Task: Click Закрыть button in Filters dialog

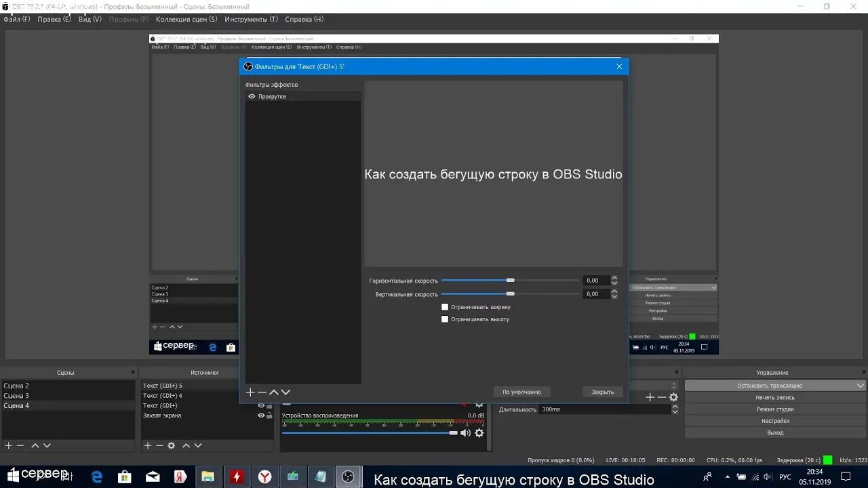Action: [602, 392]
